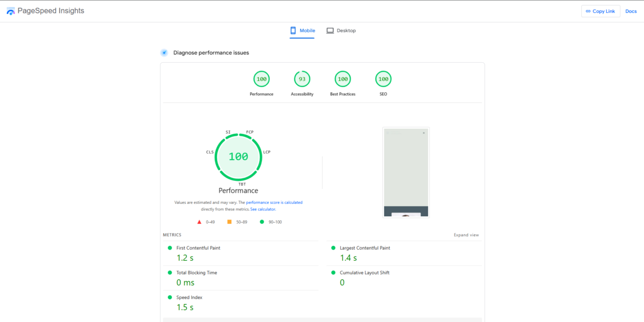
Task: Click the page screenshot thumbnail
Action: [406, 172]
